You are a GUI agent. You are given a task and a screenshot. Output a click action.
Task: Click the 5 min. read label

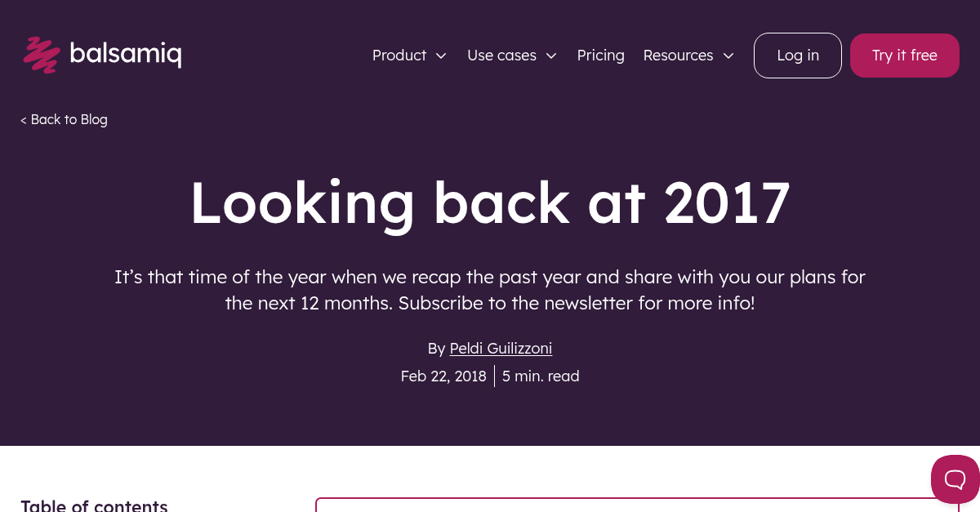(541, 376)
